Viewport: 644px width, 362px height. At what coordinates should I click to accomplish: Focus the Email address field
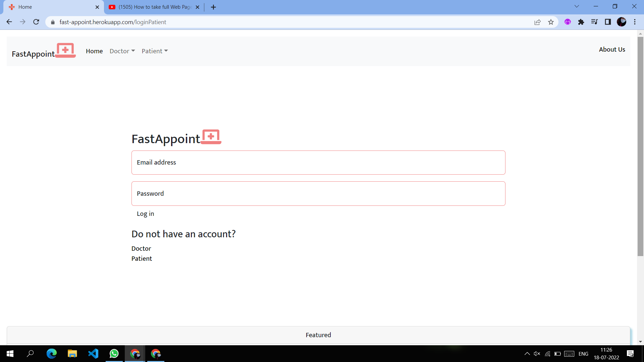click(x=318, y=163)
